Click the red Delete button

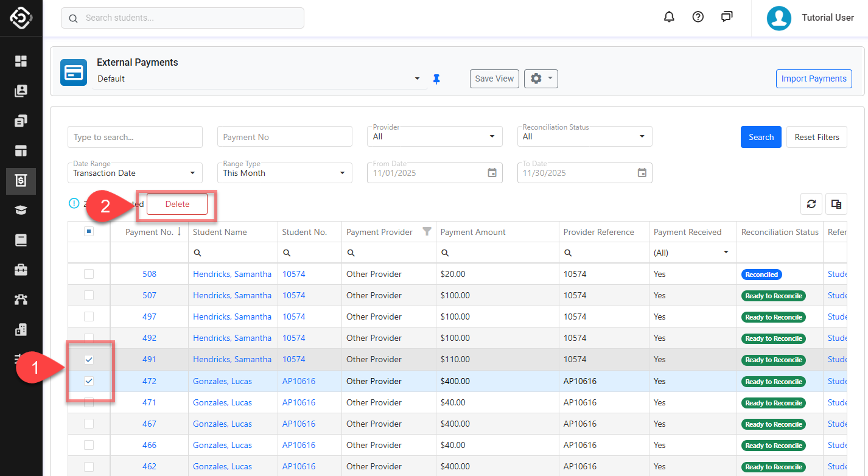coord(177,205)
